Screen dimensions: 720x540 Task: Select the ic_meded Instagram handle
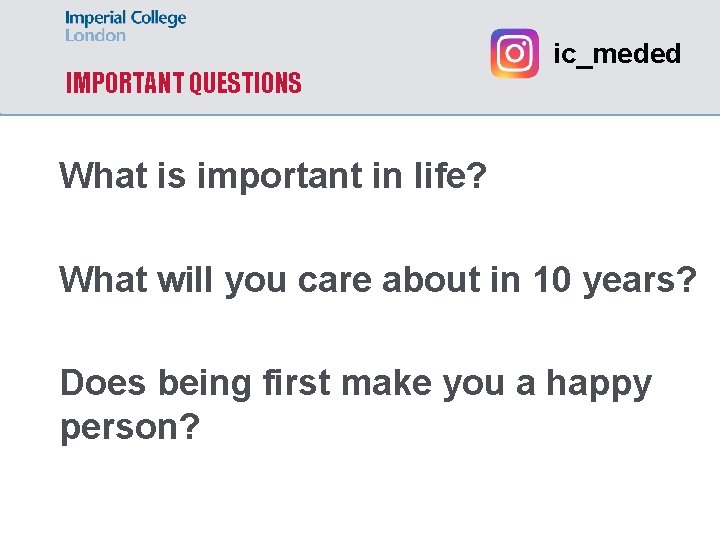617,54
